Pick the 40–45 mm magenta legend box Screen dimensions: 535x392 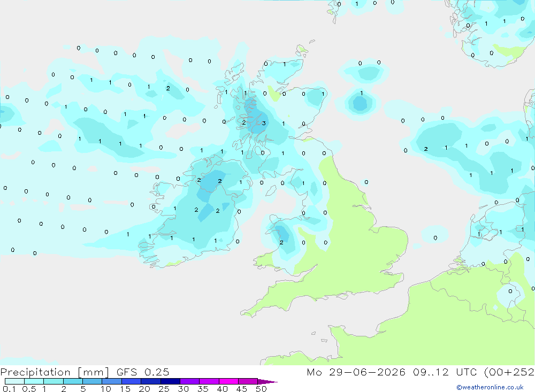228,381
